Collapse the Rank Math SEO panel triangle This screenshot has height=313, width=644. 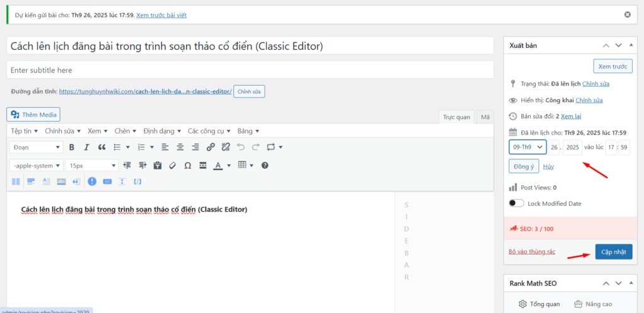631,283
